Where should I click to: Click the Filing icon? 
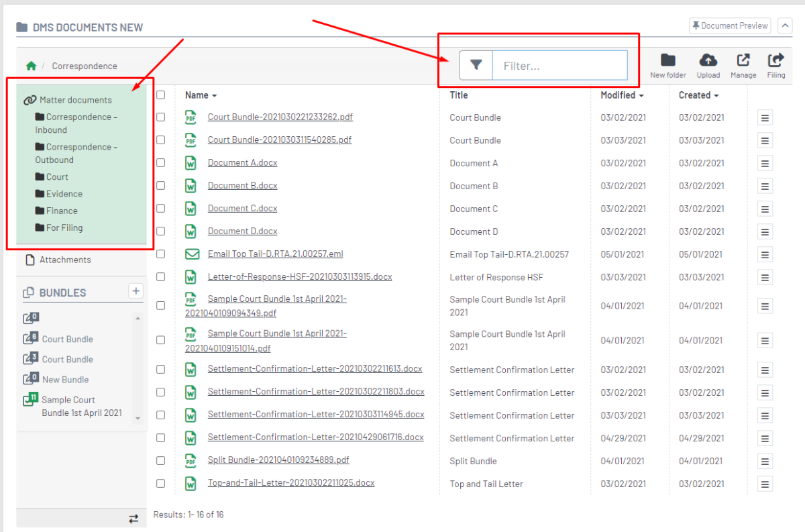click(x=775, y=64)
